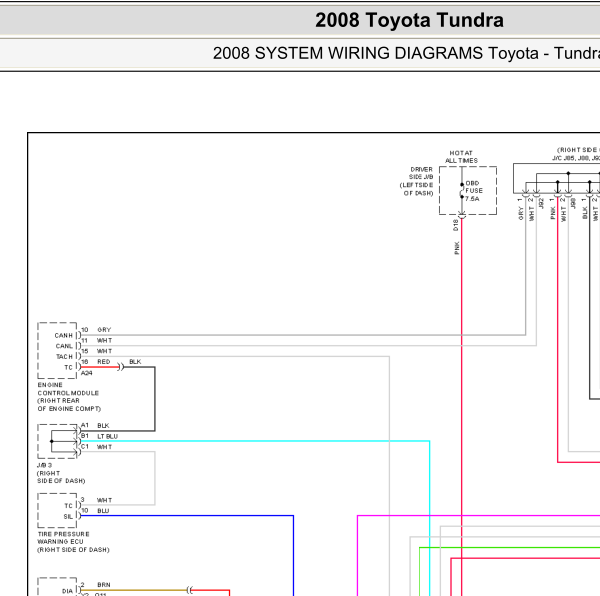This screenshot has width=600, height=596.
Task: Click the "WHT" wire label at pin 11
Action: pyautogui.click(x=104, y=340)
